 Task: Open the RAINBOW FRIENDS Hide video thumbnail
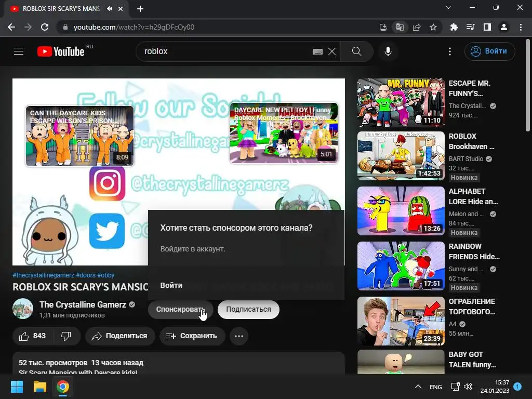coord(401,265)
